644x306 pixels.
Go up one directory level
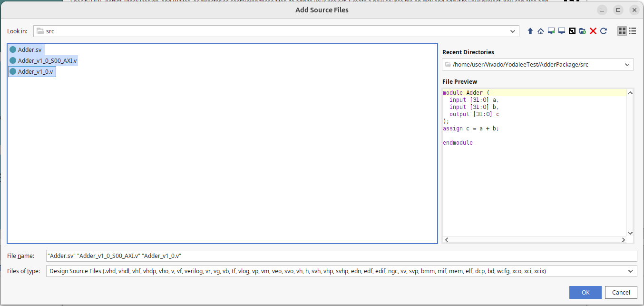coord(530,31)
